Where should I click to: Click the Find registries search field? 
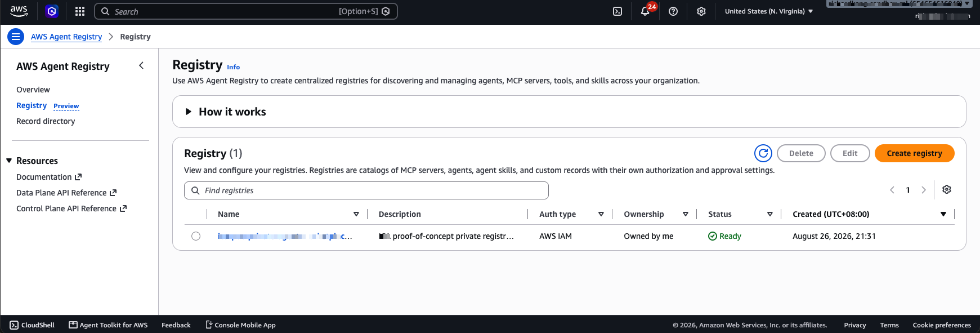click(366, 190)
